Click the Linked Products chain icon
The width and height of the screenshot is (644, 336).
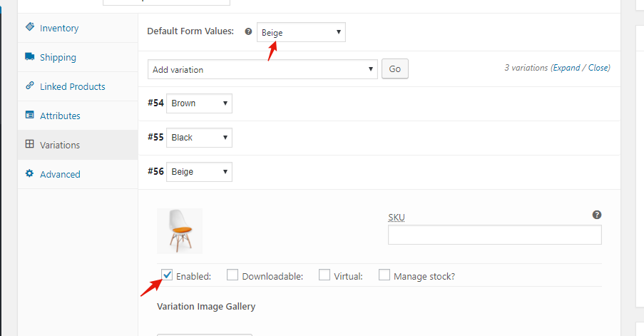tap(29, 86)
